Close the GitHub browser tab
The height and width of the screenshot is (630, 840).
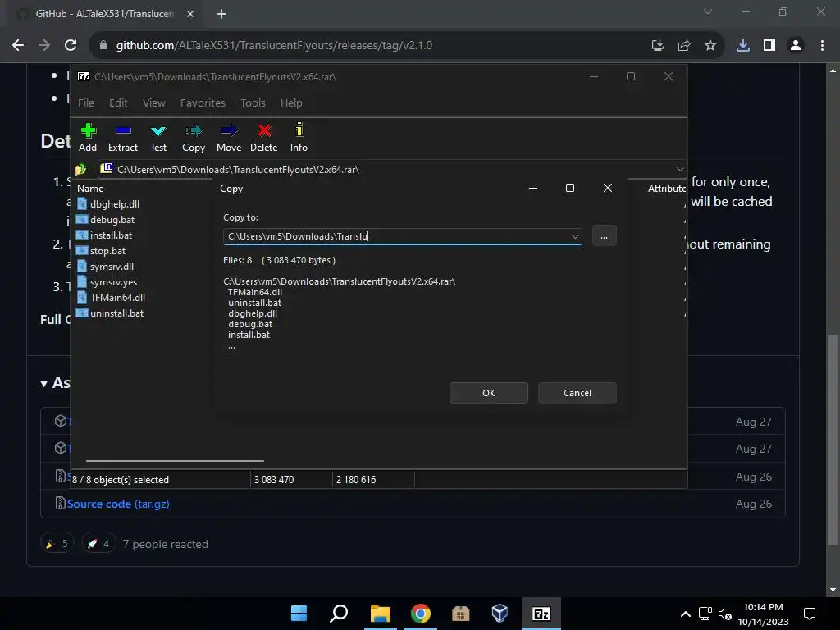[190, 14]
